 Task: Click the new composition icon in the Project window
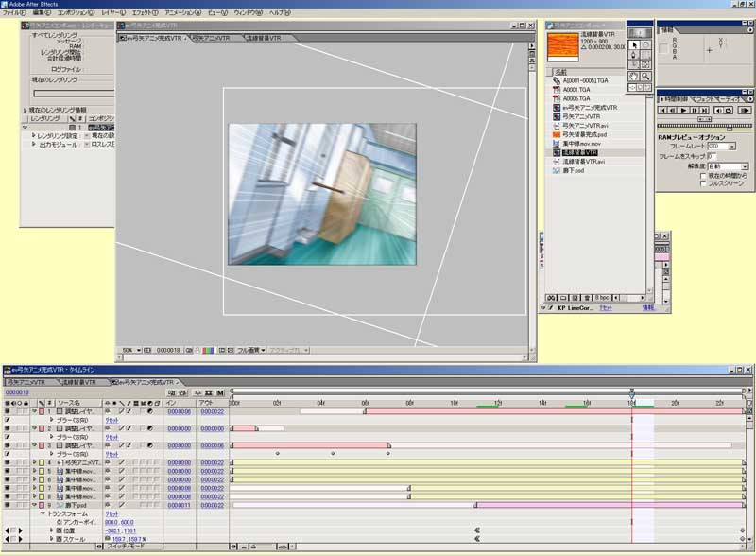(x=576, y=298)
